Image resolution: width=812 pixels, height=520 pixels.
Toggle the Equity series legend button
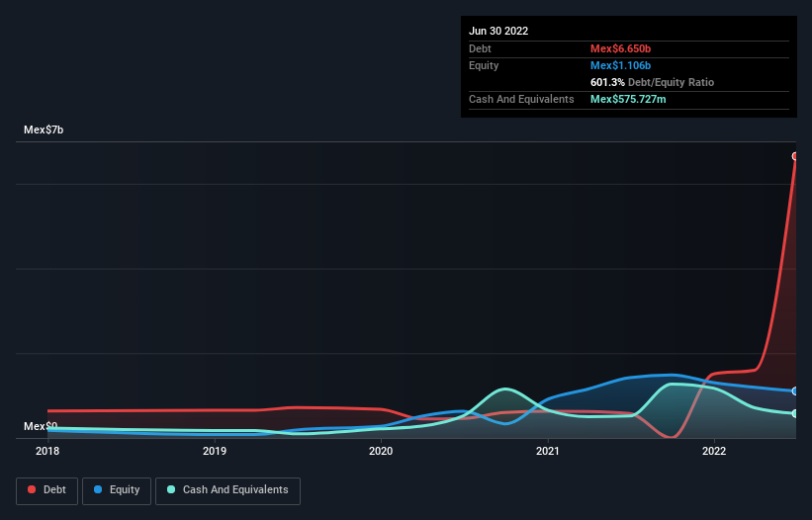pos(117,490)
